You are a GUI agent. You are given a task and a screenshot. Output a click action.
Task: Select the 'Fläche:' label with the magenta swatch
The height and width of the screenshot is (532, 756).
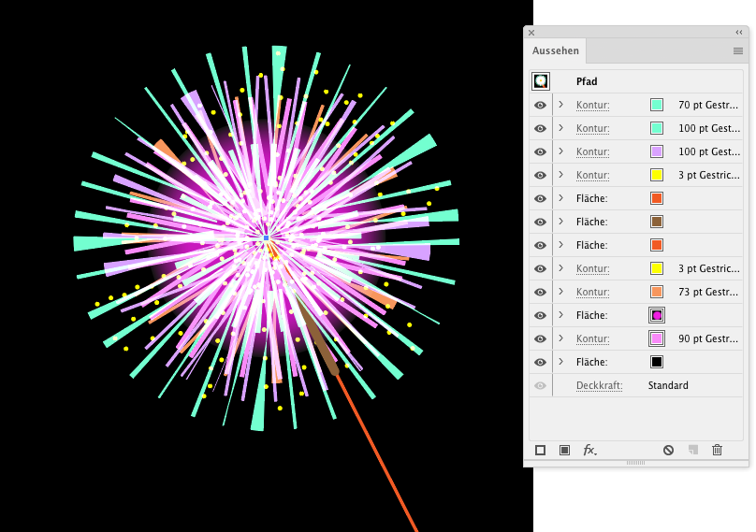tap(591, 316)
